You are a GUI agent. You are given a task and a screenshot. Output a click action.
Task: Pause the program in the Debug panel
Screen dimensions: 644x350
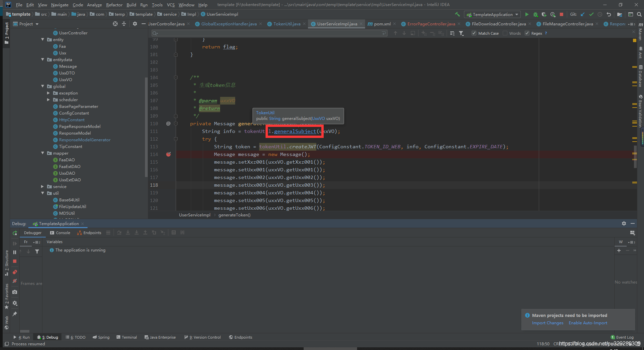point(15,252)
